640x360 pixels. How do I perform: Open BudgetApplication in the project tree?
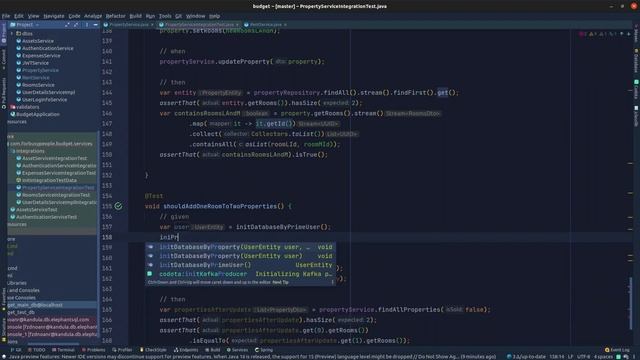pyautogui.click(x=38, y=114)
